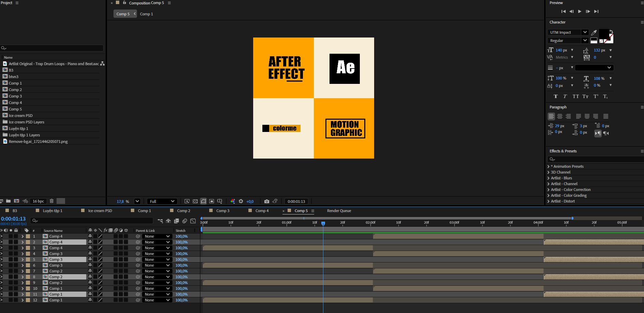
Task: Open the Render Queue tab
Action: point(339,211)
